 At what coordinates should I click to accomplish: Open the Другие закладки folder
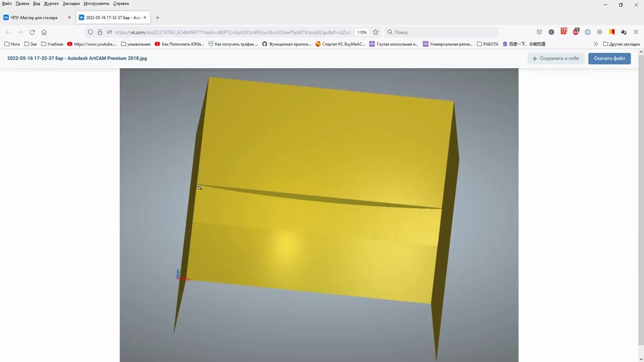coord(621,44)
